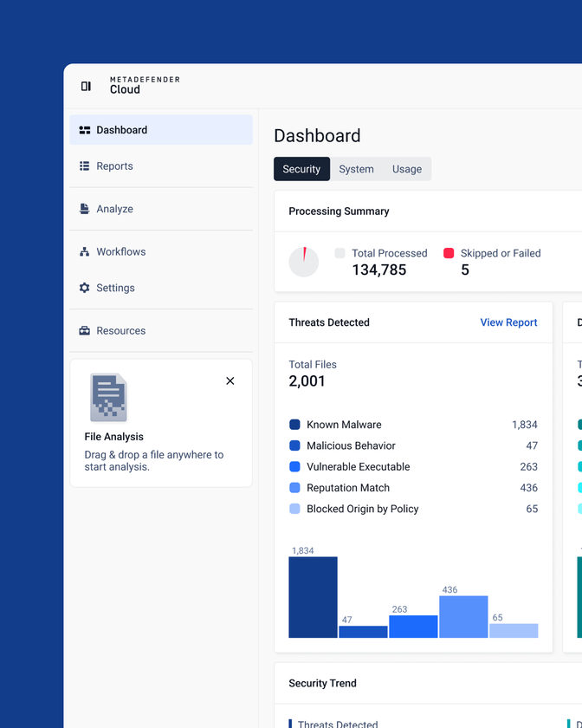Click the Reputation Match color swatch
582x728 pixels.
coord(294,488)
